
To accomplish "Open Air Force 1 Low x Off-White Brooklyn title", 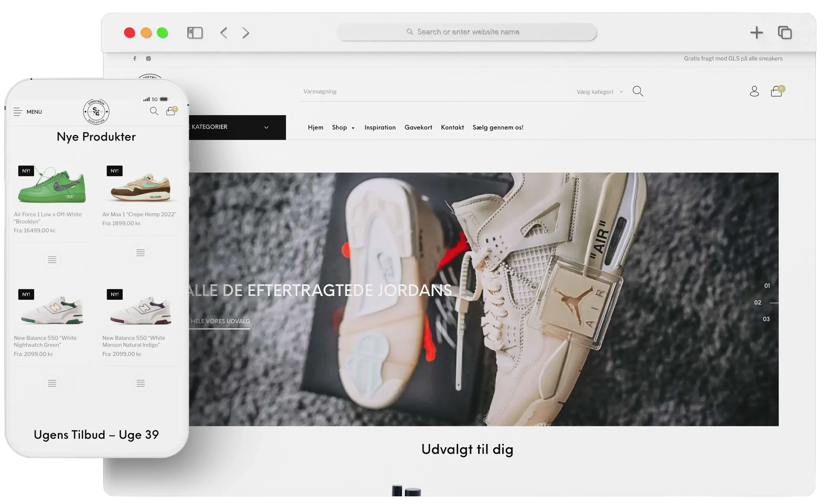I will coord(48,218).
